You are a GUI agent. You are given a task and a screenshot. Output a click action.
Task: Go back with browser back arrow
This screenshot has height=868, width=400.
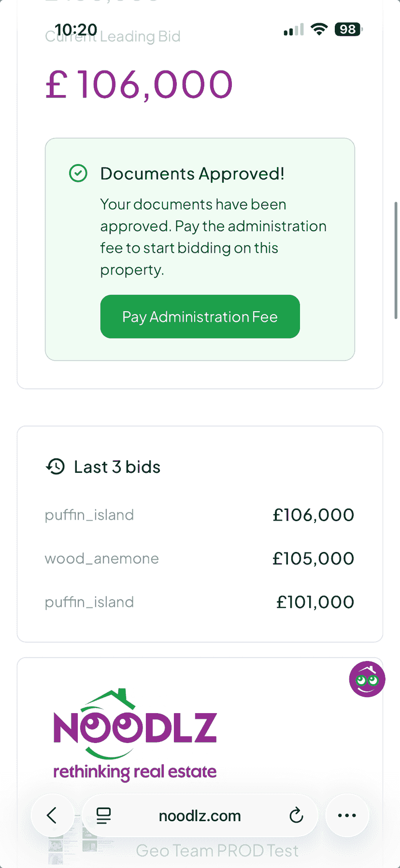coord(52,815)
